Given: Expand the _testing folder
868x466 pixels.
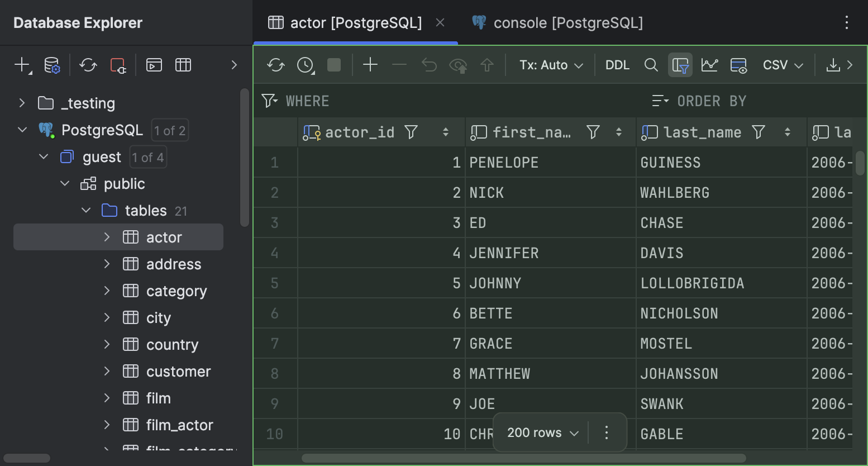Looking at the screenshot, I should tap(22, 103).
